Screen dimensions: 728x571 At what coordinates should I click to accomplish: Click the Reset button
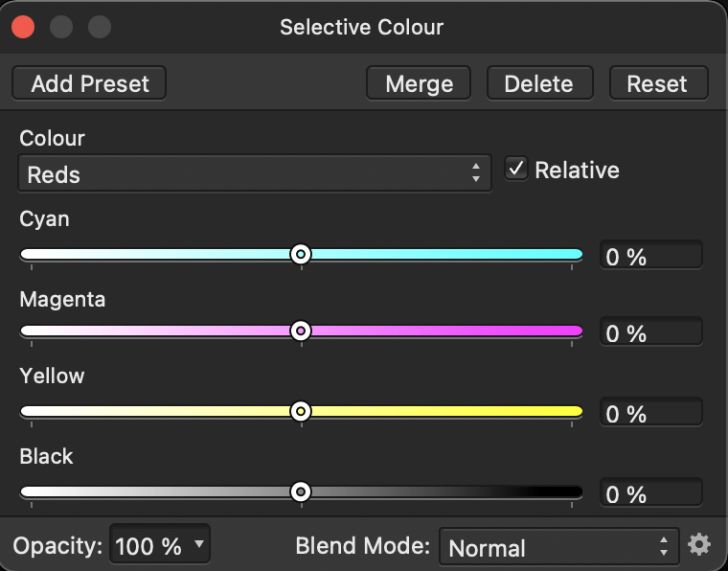tap(658, 83)
